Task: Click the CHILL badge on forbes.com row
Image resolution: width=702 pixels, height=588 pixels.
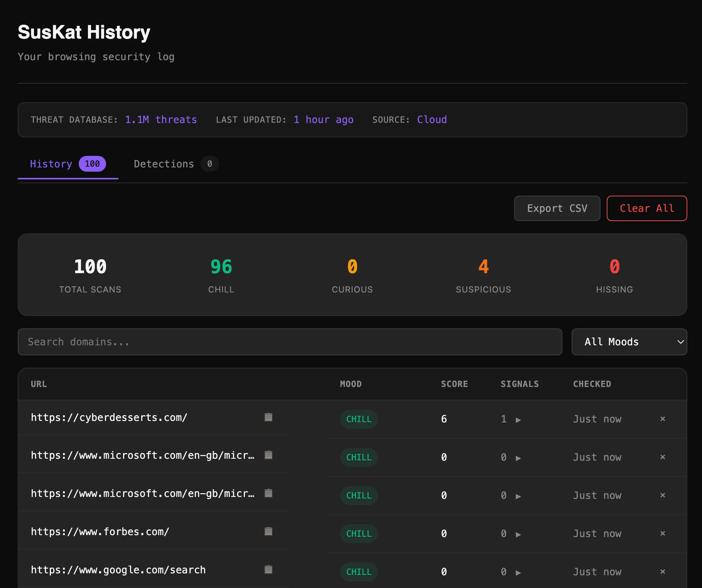Action: click(359, 534)
